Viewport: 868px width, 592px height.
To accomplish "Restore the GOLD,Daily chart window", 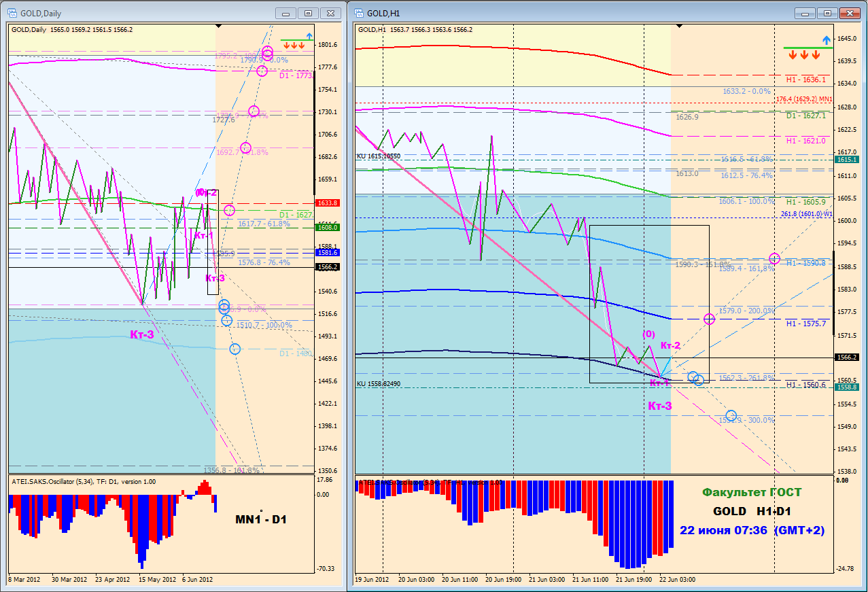I will 309,13.
